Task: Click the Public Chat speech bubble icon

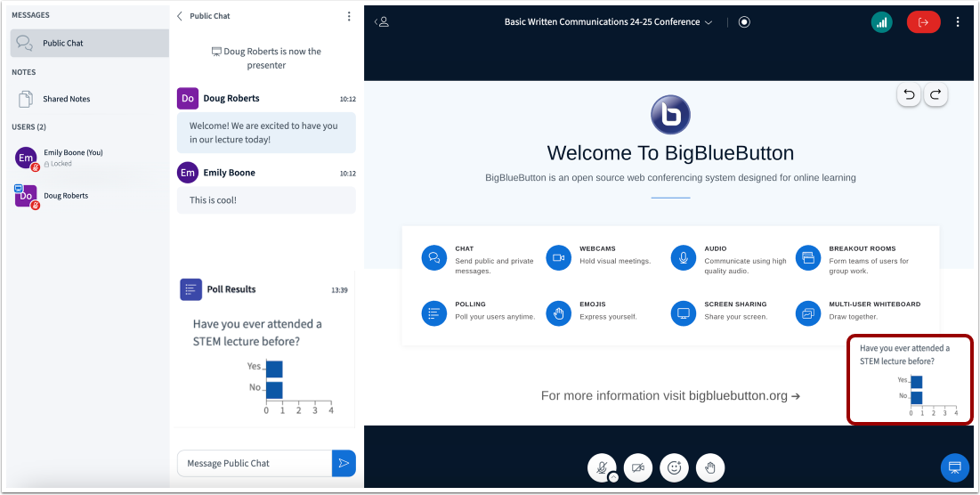Action: tap(24, 43)
